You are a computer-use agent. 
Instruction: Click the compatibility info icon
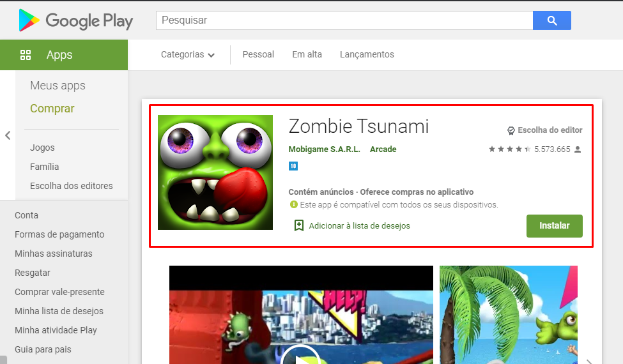(x=294, y=204)
